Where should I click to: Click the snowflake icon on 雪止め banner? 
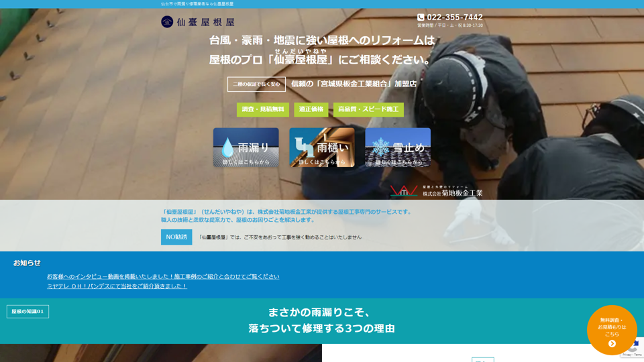[x=380, y=147]
